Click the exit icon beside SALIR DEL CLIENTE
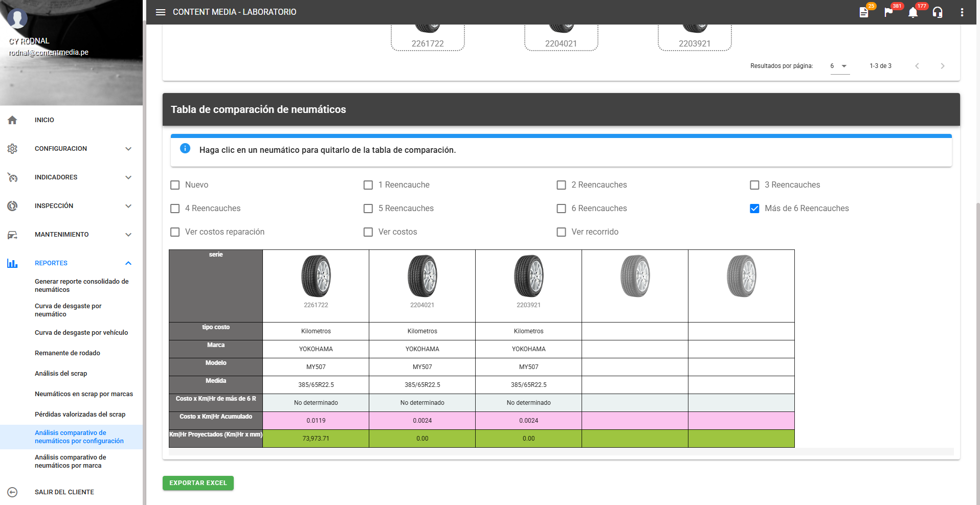This screenshot has width=980, height=505. pyautogui.click(x=13, y=492)
